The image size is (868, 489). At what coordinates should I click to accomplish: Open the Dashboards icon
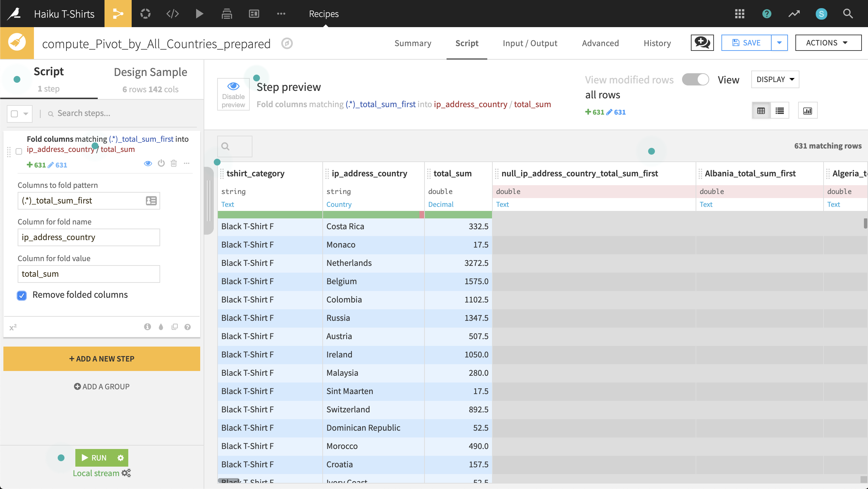pos(254,14)
